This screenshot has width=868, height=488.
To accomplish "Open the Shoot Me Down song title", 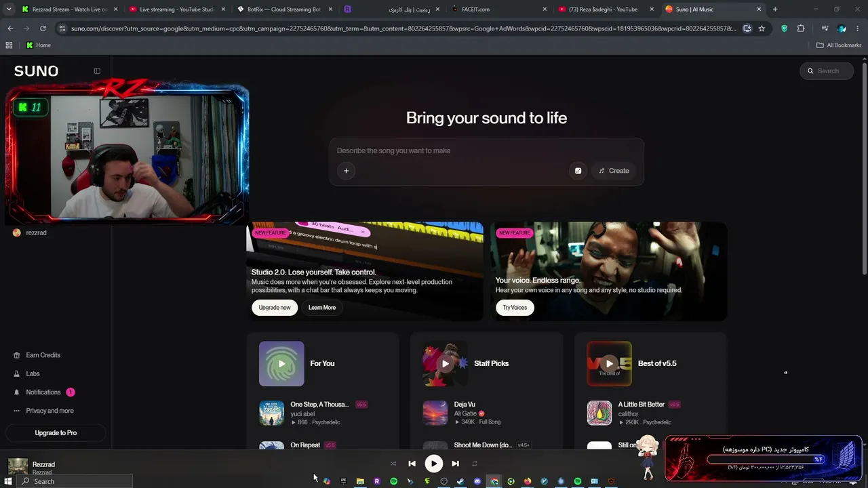I will pos(483,445).
